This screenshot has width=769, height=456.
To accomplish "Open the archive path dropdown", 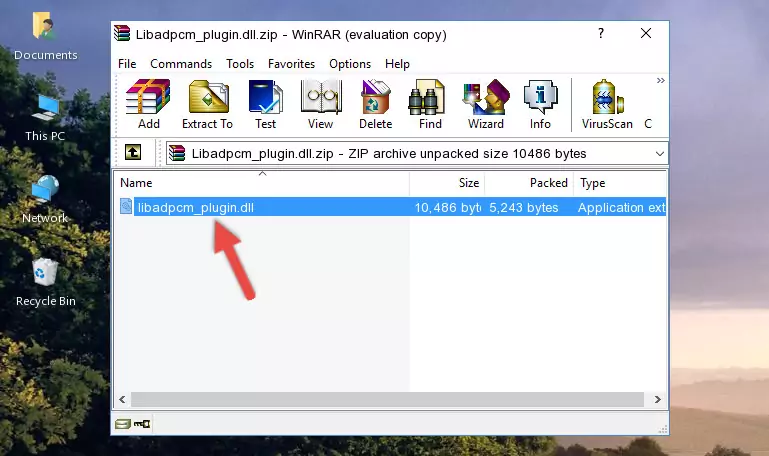I will click(660, 154).
